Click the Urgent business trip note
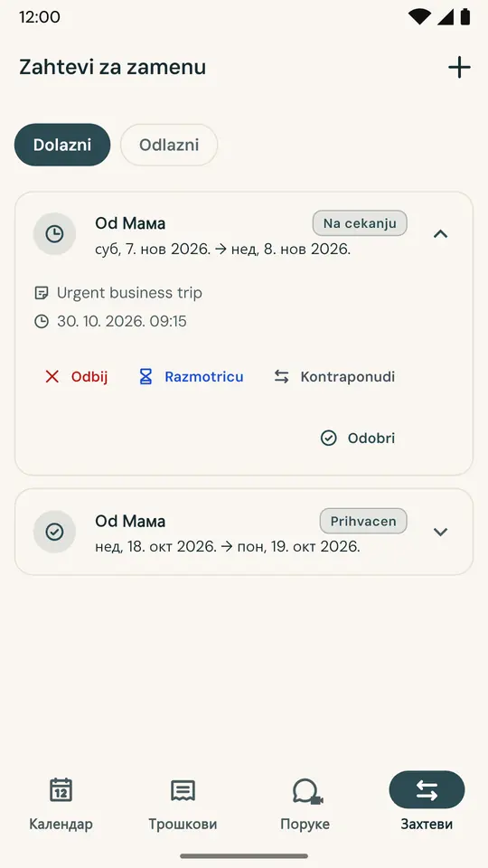The image size is (488, 868). (129, 293)
